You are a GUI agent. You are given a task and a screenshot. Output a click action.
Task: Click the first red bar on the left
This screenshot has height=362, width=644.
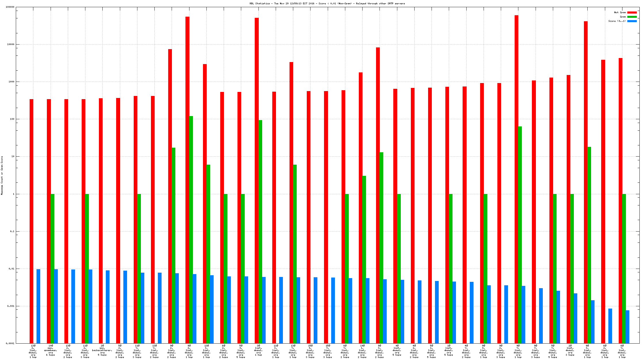point(31,221)
